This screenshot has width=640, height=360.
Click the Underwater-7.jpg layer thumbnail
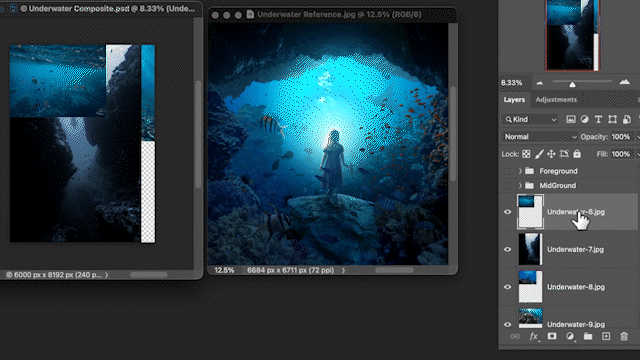(x=530, y=249)
